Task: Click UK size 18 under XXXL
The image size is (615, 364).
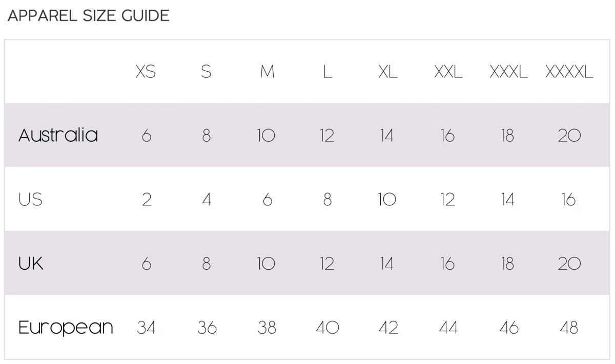Action: [508, 264]
